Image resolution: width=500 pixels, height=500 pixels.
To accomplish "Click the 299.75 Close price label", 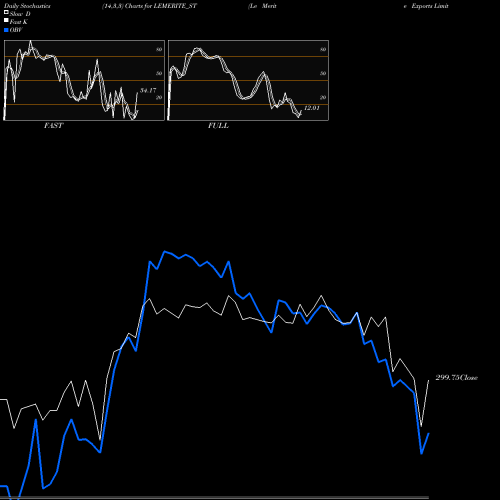I will click(456, 378).
